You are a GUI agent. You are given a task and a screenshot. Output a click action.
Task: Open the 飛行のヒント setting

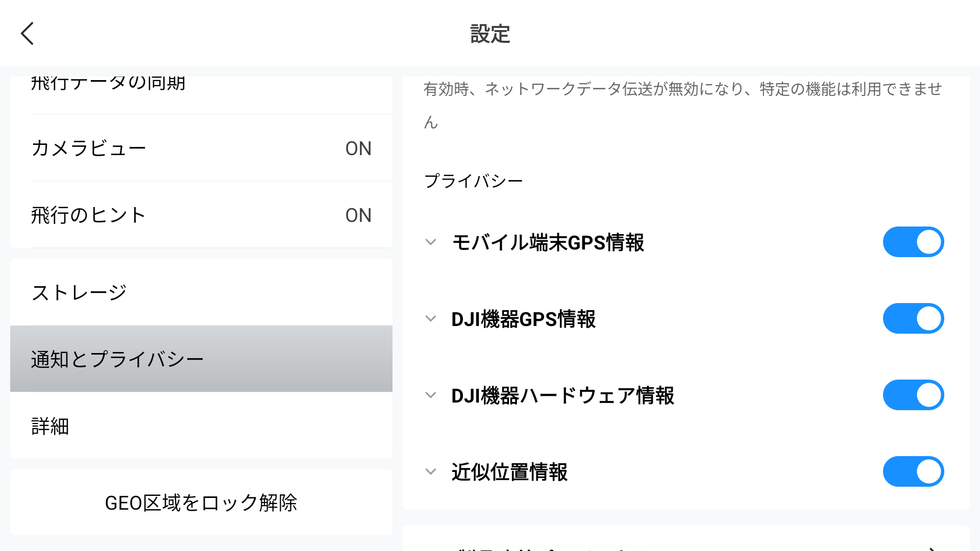[201, 215]
